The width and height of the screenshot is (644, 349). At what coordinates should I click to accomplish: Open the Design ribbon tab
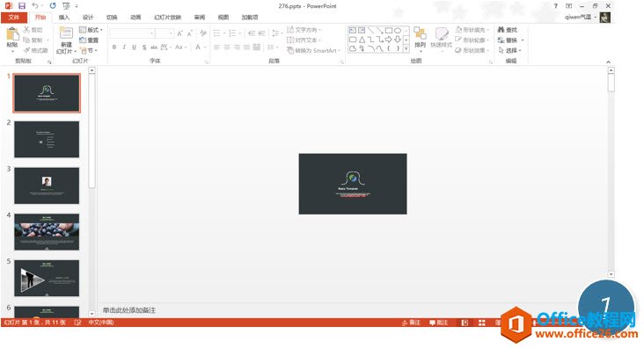88,18
